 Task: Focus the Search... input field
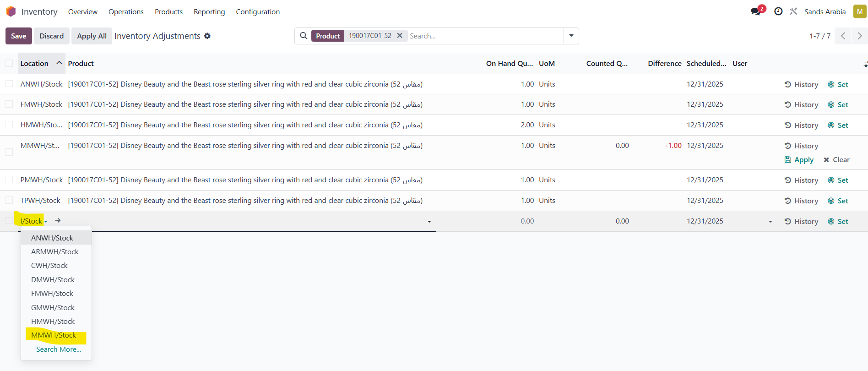click(x=485, y=36)
